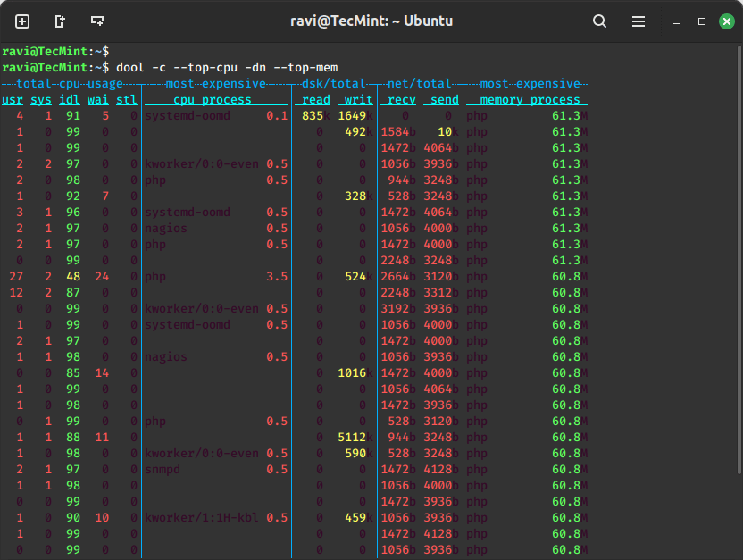Maximize the terminal window
Image resolution: width=743 pixels, height=560 pixels.
pyautogui.click(x=702, y=21)
